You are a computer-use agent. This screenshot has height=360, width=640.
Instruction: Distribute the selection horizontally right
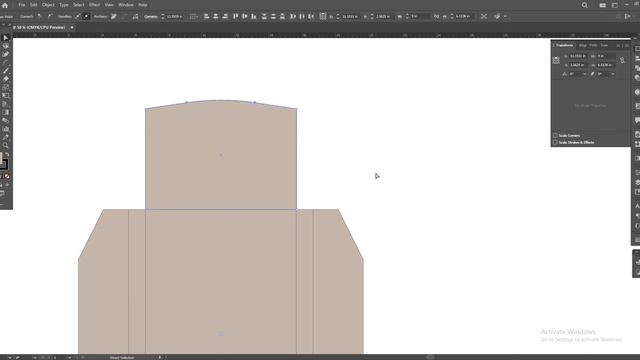tap(311, 16)
